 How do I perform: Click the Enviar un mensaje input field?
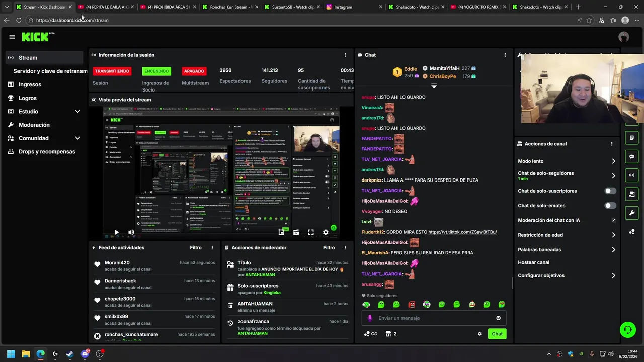click(x=434, y=318)
